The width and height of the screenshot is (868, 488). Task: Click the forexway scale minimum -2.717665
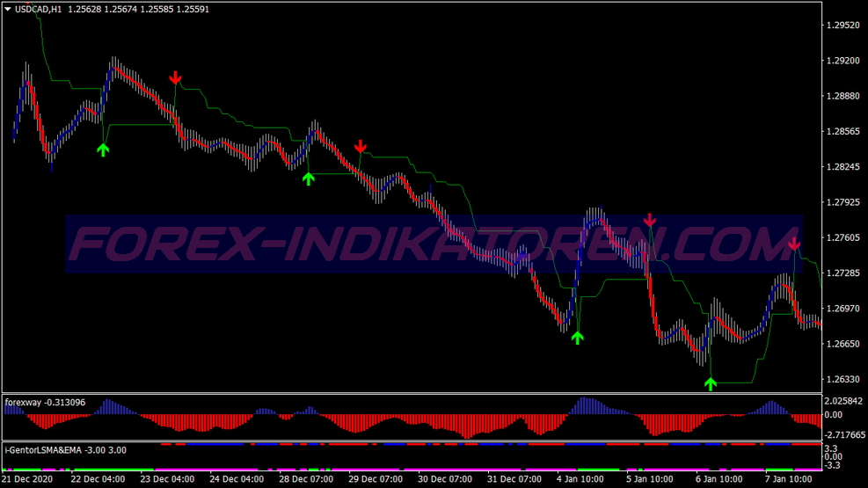tap(844, 435)
